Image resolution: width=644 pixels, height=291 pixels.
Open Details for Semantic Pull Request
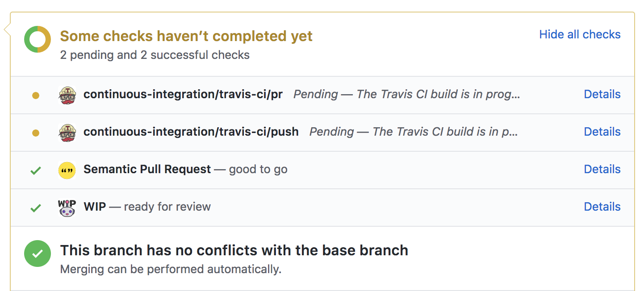point(602,169)
